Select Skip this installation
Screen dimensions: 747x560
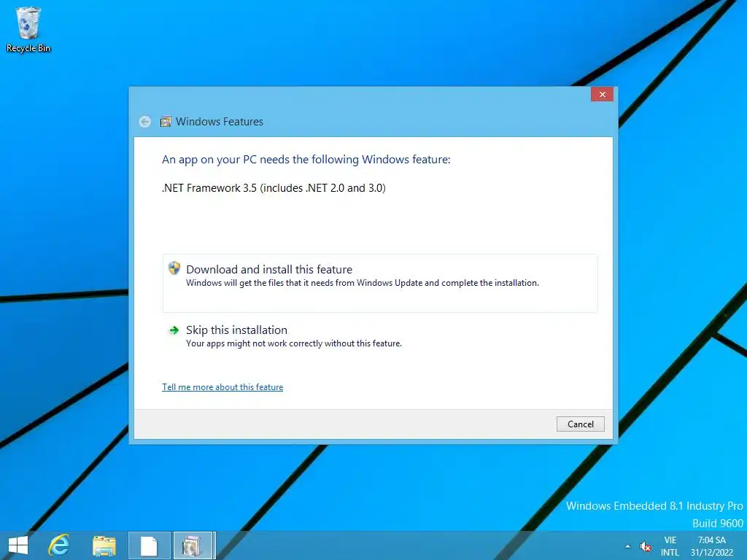pos(379,336)
